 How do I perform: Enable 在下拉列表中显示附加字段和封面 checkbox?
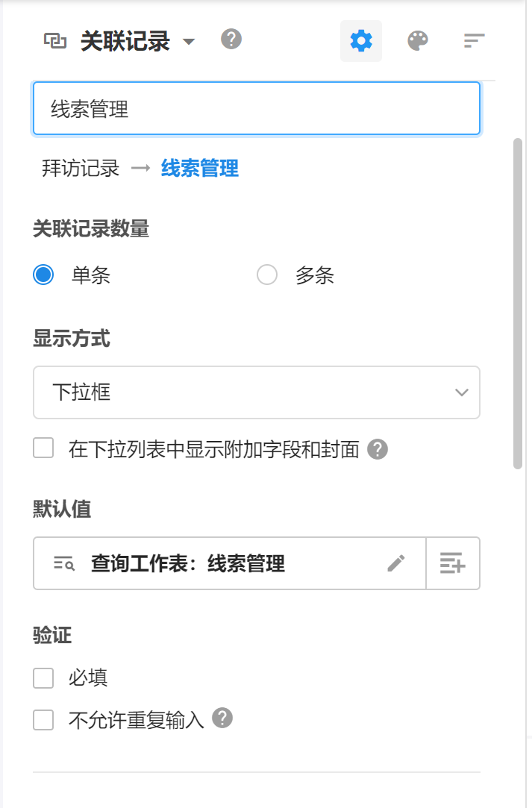(x=44, y=448)
